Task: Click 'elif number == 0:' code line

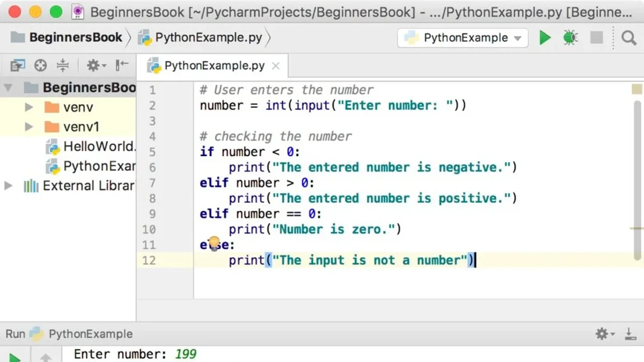Action: (x=261, y=214)
